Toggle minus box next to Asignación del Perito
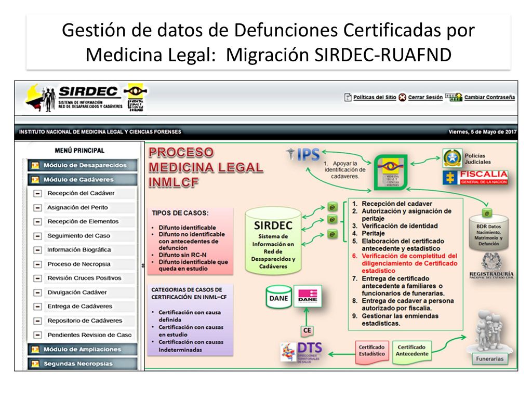The width and height of the screenshot is (532, 399). 37,208
